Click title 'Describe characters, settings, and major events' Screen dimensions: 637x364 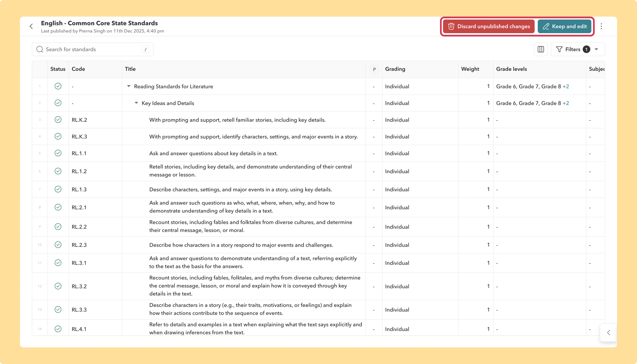(241, 189)
